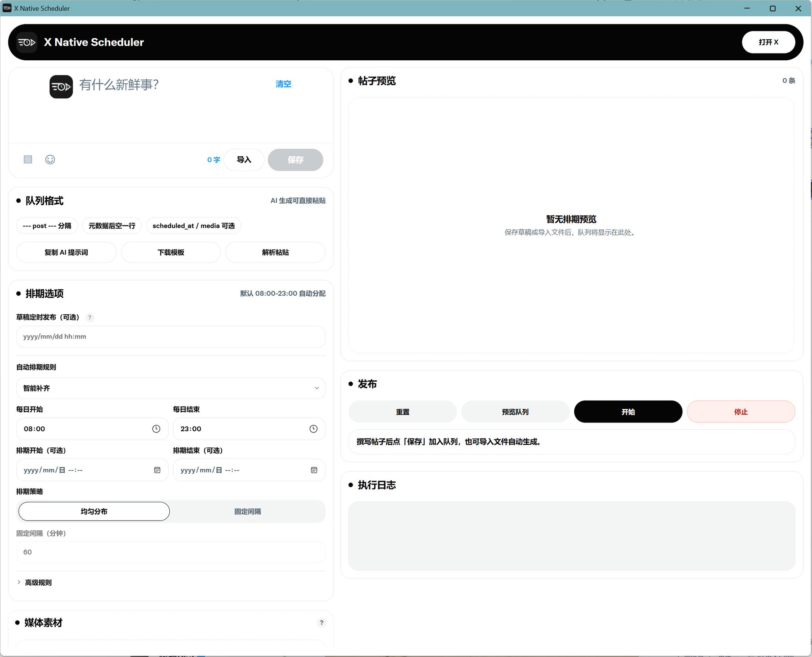
Task: Click the 草稿定时发布 datetime input field
Action: (x=171, y=337)
